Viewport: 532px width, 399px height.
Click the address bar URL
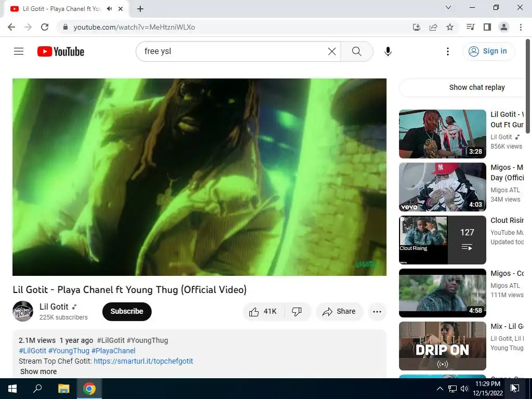(135, 27)
